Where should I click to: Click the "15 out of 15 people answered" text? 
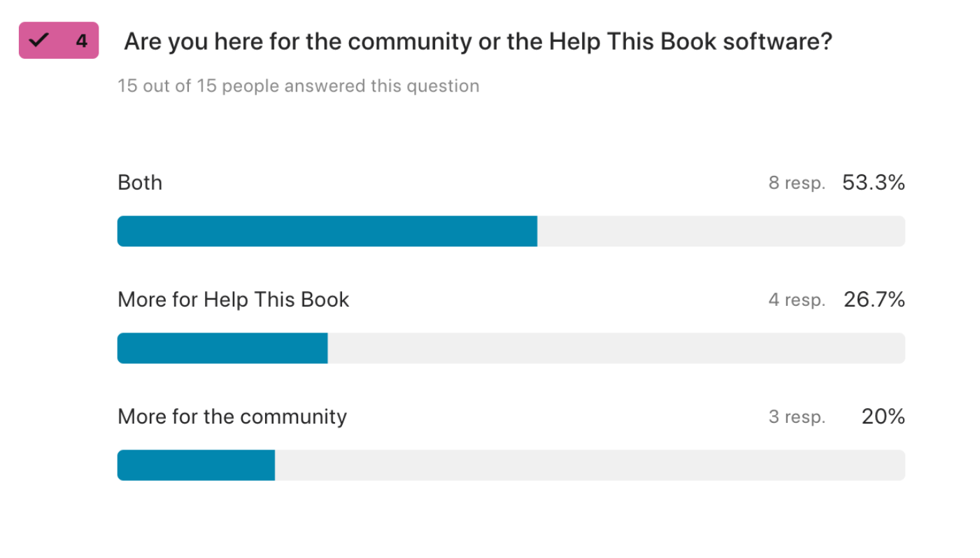pyautogui.click(x=298, y=86)
